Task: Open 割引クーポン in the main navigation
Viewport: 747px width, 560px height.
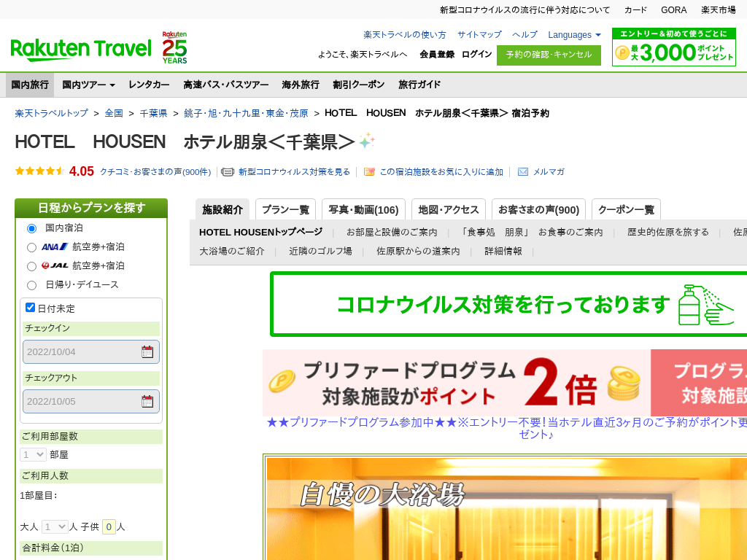Action: tap(359, 85)
